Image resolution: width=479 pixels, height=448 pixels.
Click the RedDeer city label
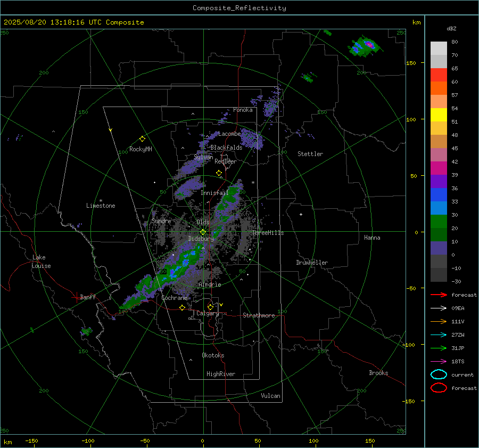pos(226,161)
